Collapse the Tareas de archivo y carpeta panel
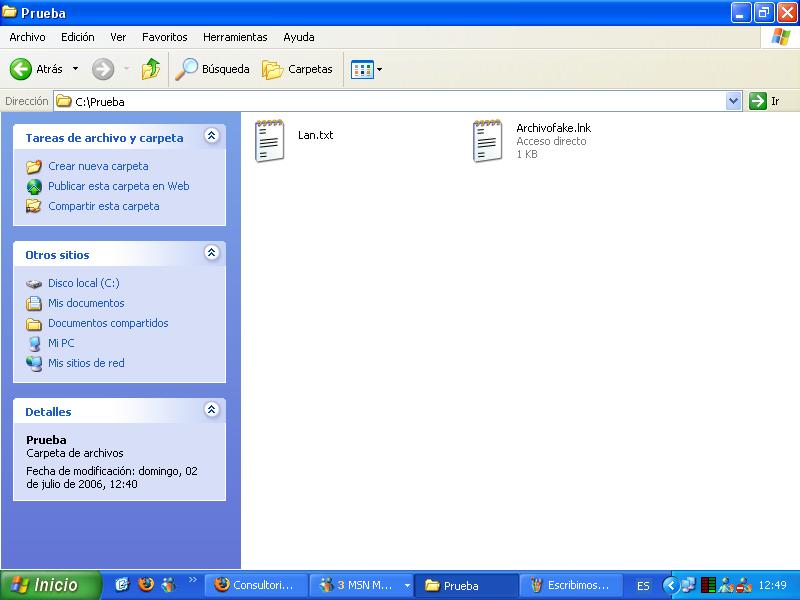This screenshot has width=800, height=600. (211, 136)
